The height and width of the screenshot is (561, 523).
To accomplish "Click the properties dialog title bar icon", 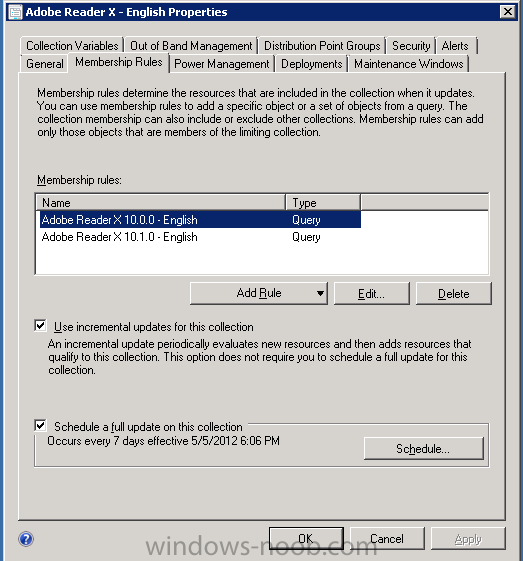I will (15, 12).
